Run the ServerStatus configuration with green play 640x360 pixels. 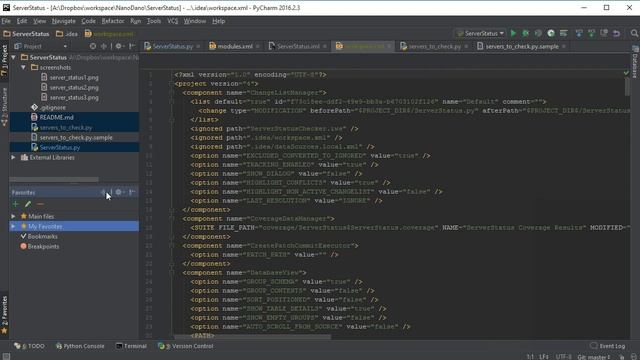coord(513,33)
